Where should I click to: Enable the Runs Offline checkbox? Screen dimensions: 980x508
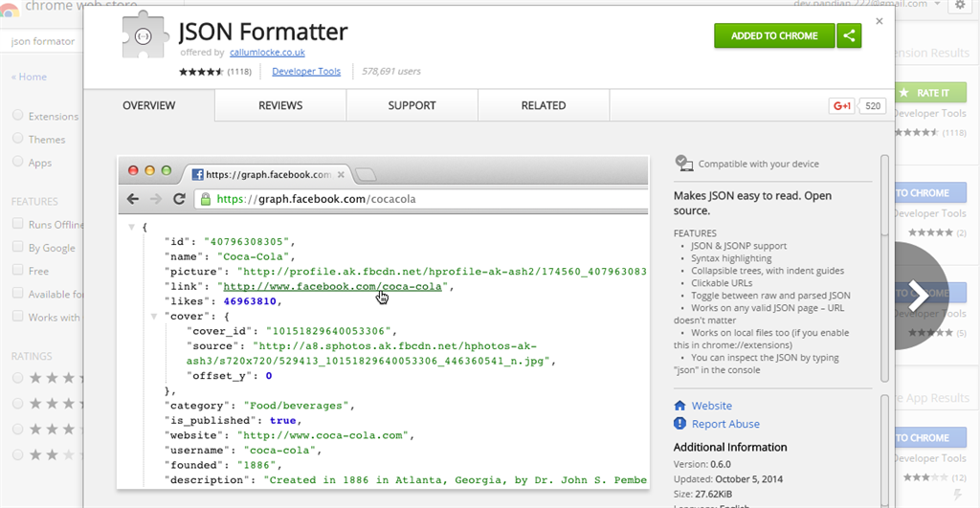(x=17, y=224)
